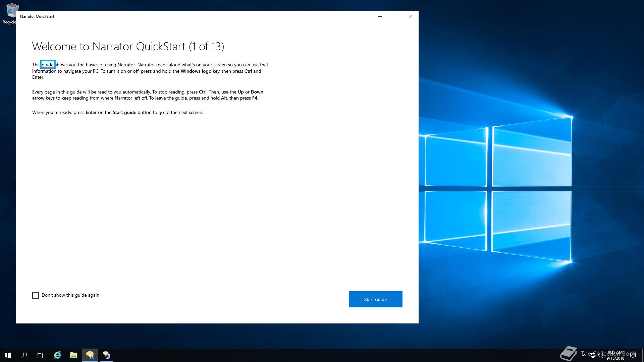Open the Action Center notifications icon
This screenshot has width=644, height=362.
click(x=633, y=355)
